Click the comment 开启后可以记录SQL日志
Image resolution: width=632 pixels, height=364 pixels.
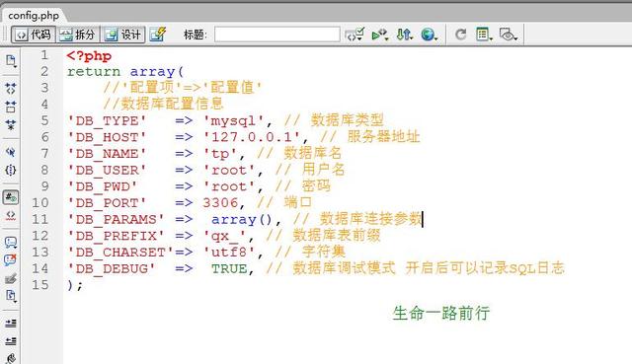pyautogui.click(x=485, y=267)
